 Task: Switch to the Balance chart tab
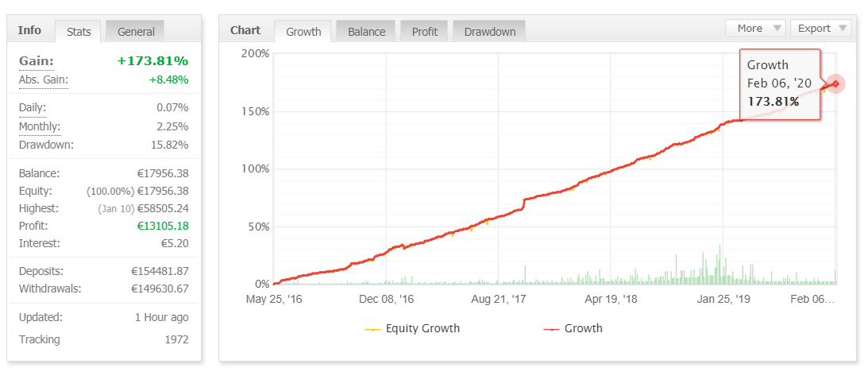(x=366, y=32)
